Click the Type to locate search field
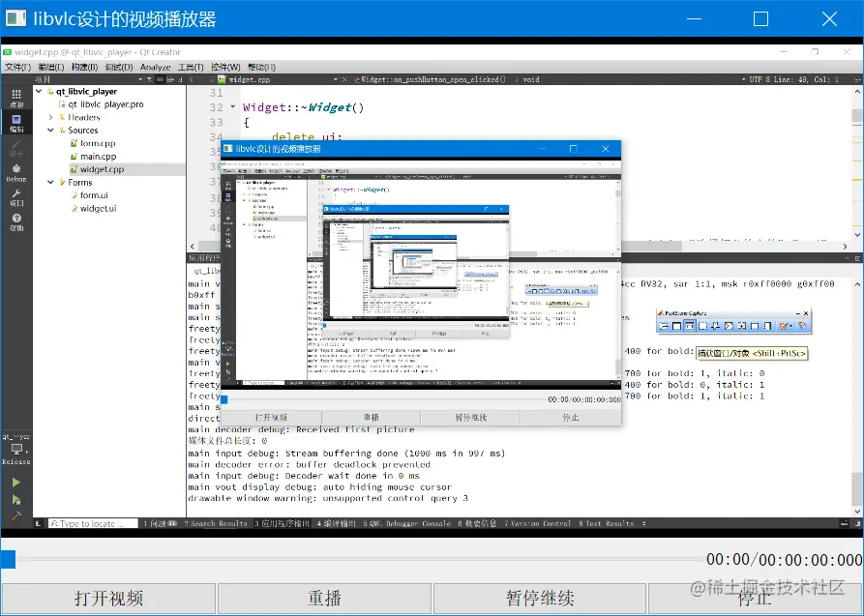Image resolution: width=864 pixels, height=616 pixels. (93, 523)
